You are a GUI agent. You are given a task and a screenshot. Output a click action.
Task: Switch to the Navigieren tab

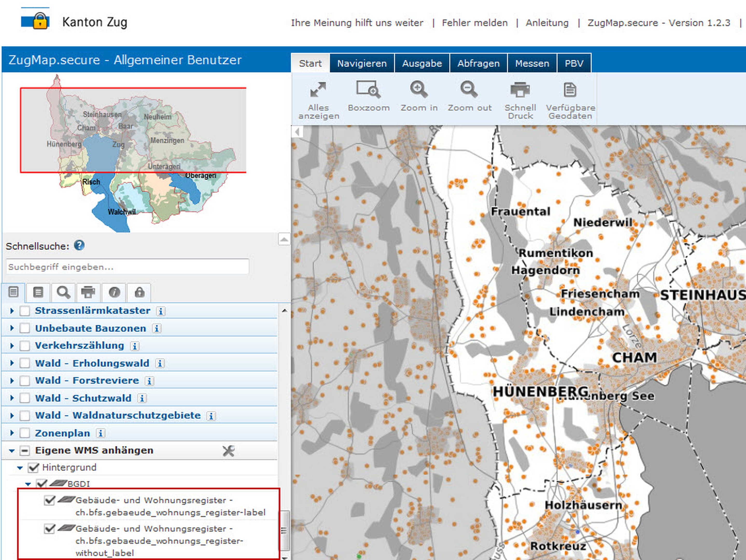362,64
